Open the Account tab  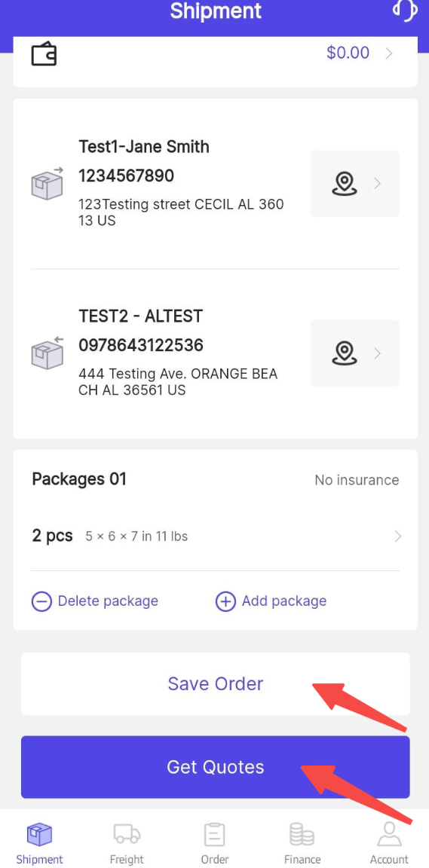tap(389, 844)
